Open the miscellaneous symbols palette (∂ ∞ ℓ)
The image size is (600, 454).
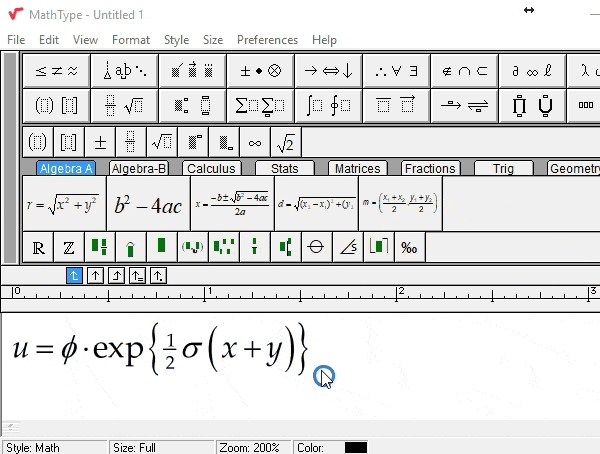coord(532,71)
